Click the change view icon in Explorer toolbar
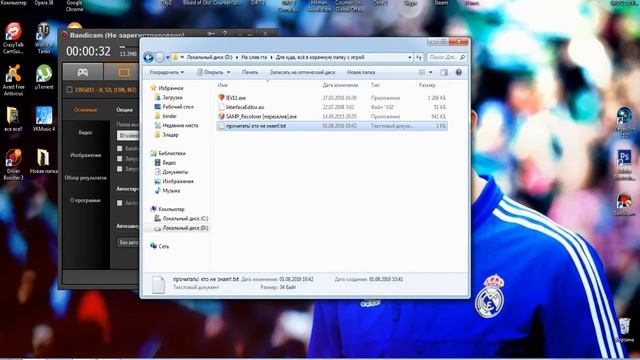Screen dimensions: 640x360 point(422,72)
